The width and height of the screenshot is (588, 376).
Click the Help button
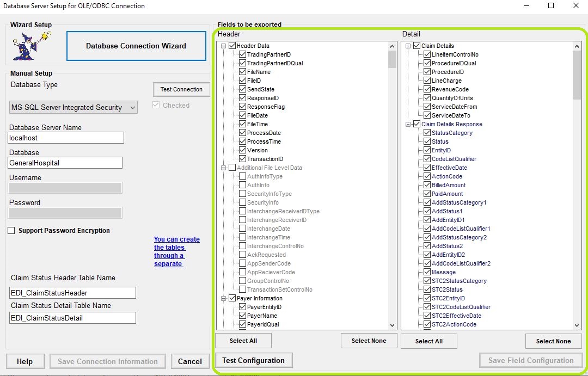click(x=24, y=361)
